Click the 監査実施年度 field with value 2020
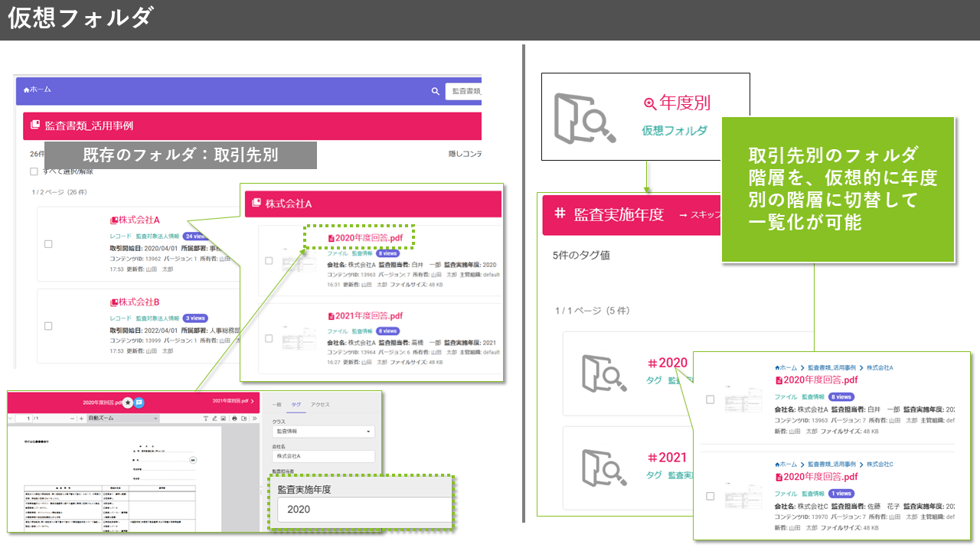The width and height of the screenshot is (980, 551). coord(365,510)
